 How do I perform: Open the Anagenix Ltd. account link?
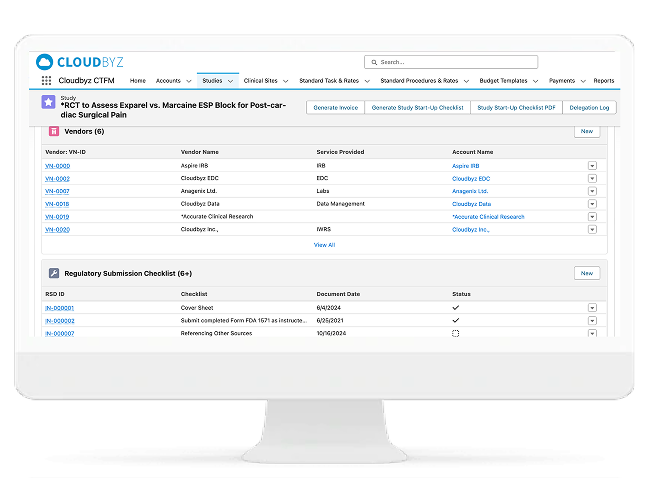point(470,191)
